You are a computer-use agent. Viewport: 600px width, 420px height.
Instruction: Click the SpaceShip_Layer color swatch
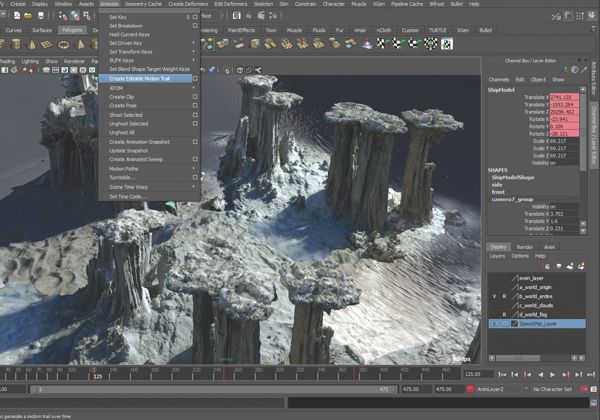[x=514, y=324]
